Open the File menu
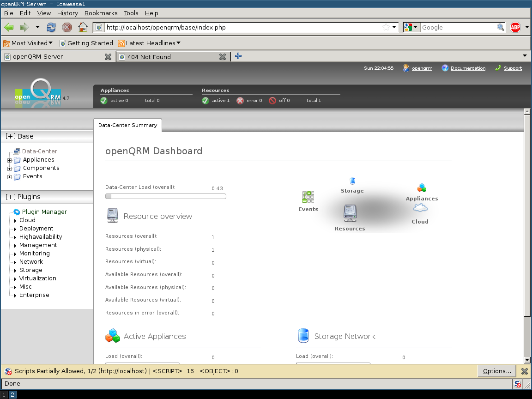The image size is (532, 399). point(8,13)
